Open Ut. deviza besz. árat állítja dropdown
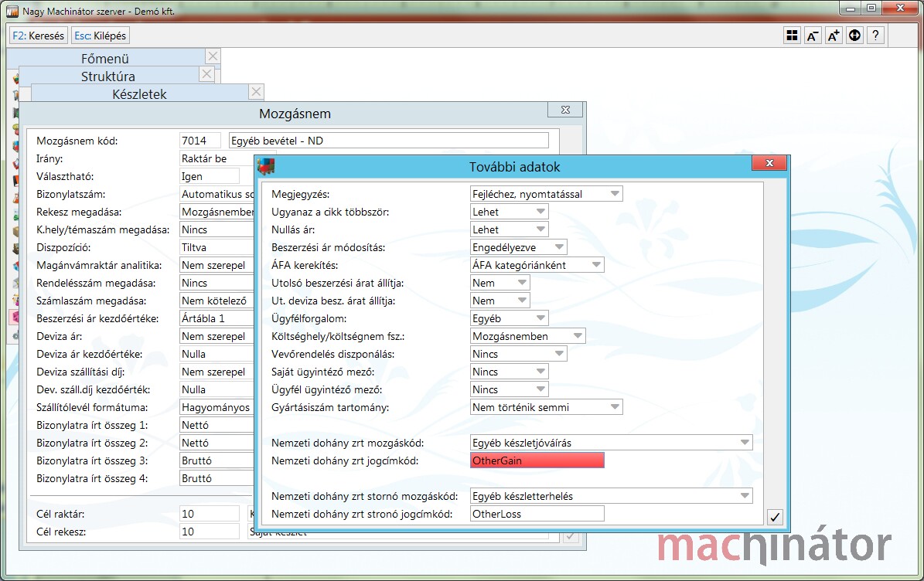Image resolution: width=924 pixels, height=581 pixels. pyautogui.click(x=500, y=301)
